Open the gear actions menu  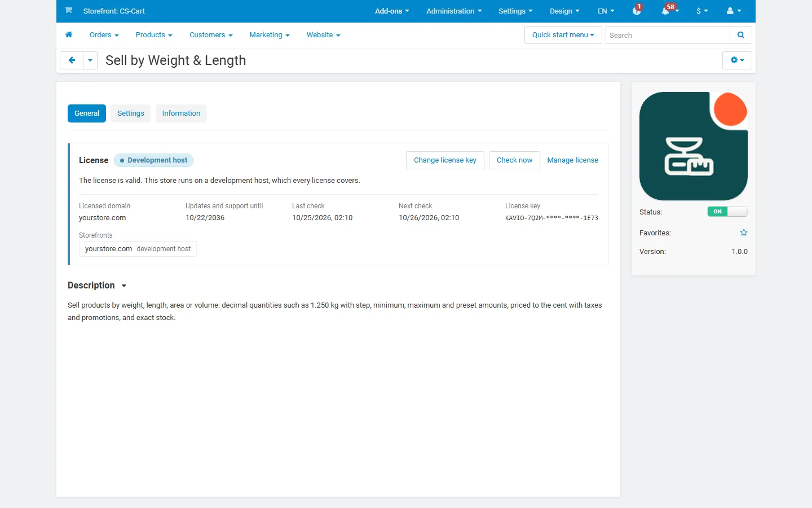pyautogui.click(x=737, y=60)
